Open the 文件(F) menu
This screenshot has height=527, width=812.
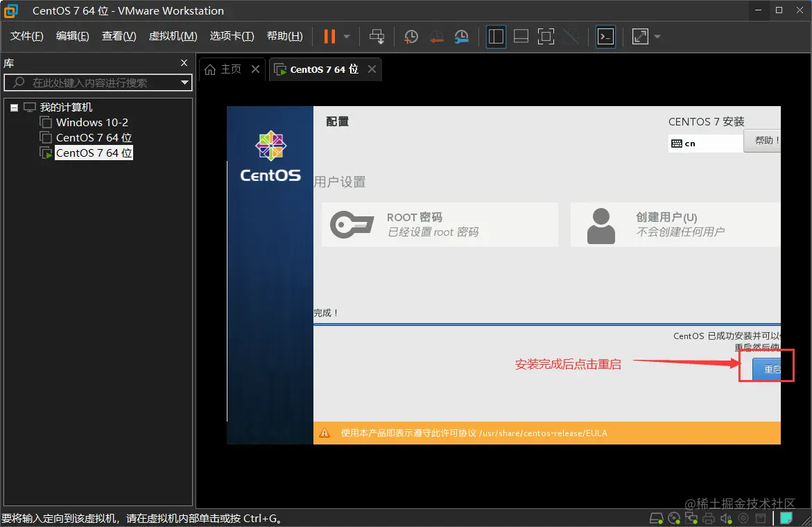coord(27,36)
